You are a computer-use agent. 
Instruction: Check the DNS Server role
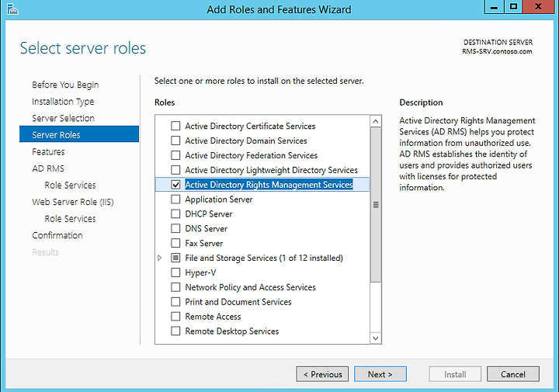[175, 228]
